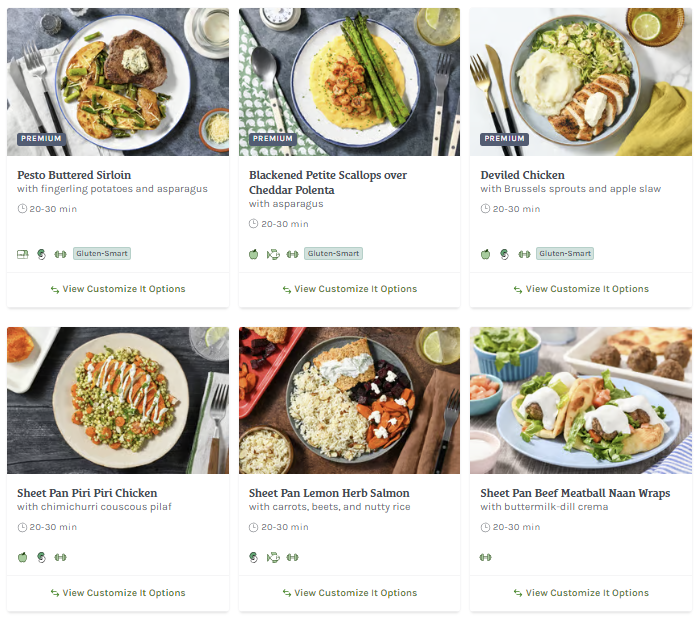This screenshot has width=699, height=622.
Task: Click the dumbbell icon on Beef Meatball Naan Wraps
Action: tap(486, 557)
